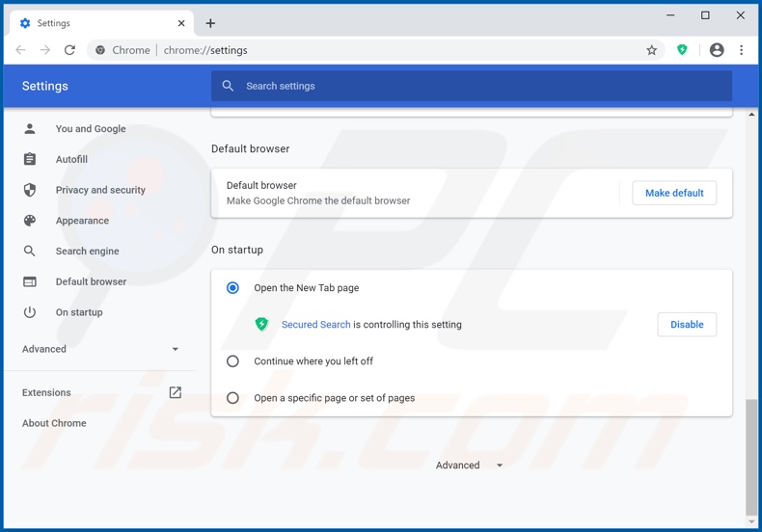Screen dimensions: 762x532
Task: Bookmark this page with the star icon
Action: (652, 50)
